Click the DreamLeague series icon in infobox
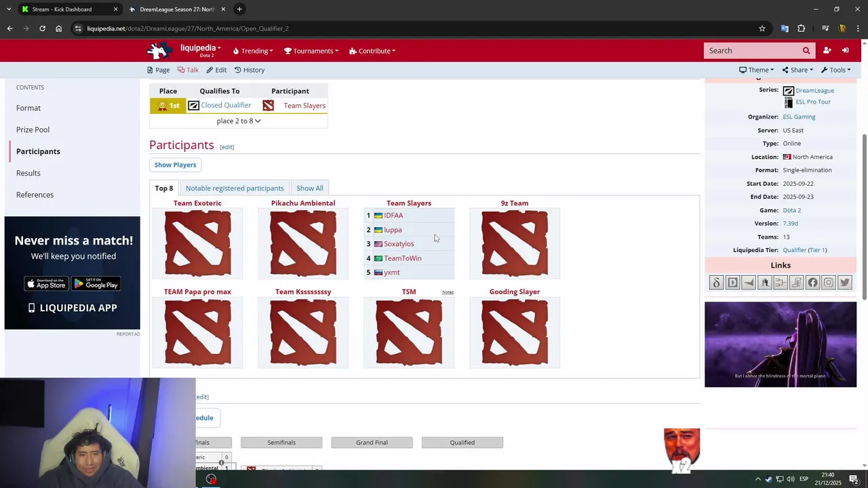The image size is (868, 488). pyautogui.click(x=788, y=91)
